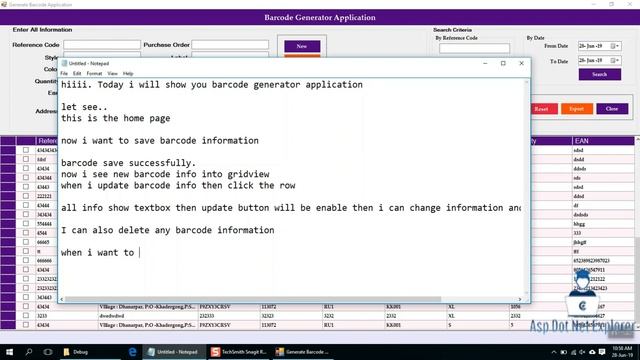Switch to Generate Barcode taskbar item

pyautogui.click(x=302, y=351)
